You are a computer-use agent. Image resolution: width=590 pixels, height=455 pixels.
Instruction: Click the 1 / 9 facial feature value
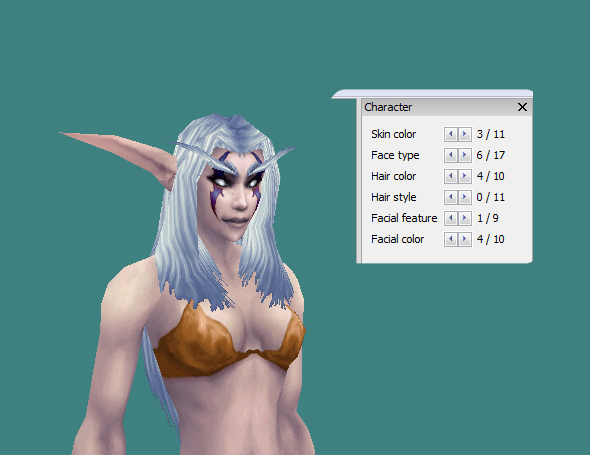coord(488,218)
